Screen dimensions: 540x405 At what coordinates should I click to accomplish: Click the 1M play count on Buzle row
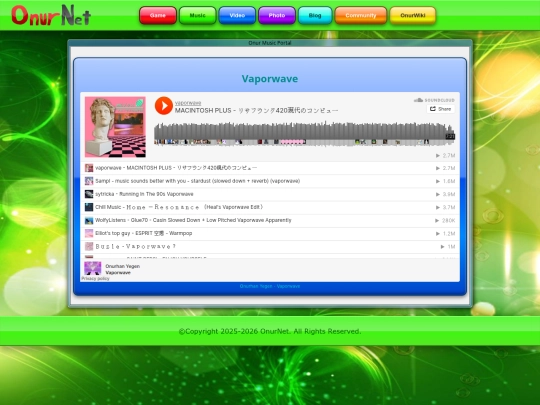pos(448,247)
